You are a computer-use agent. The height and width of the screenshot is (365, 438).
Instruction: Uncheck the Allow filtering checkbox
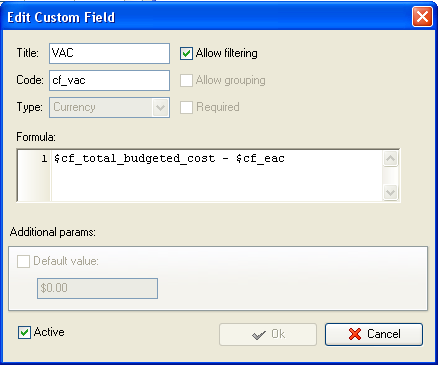(186, 53)
